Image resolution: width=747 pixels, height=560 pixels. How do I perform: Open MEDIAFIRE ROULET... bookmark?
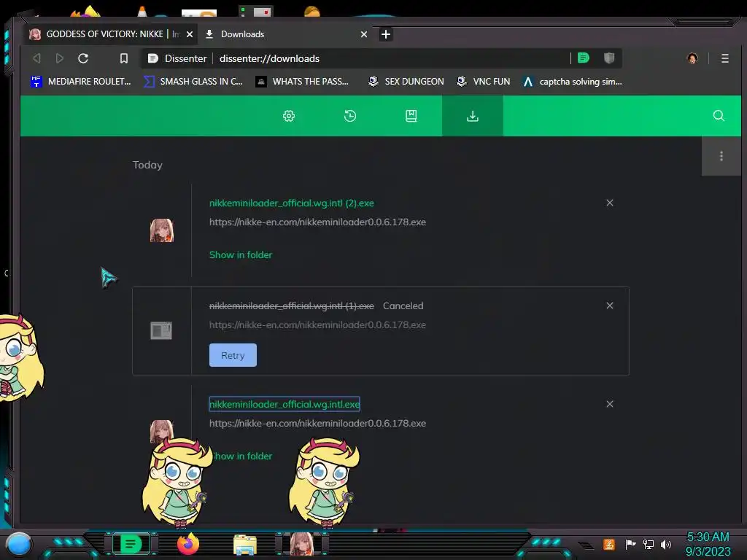(81, 82)
